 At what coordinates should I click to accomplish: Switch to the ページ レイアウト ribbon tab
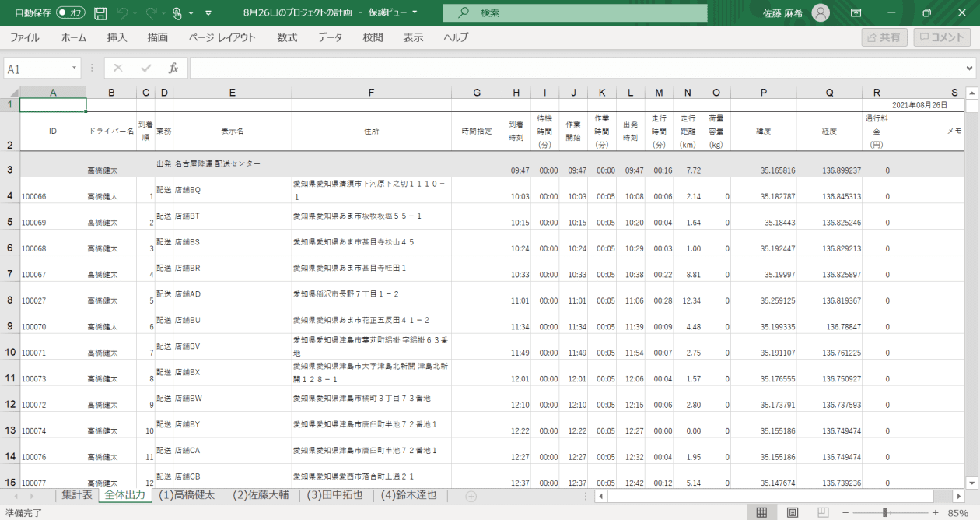pyautogui.click(x=222, y=37)
